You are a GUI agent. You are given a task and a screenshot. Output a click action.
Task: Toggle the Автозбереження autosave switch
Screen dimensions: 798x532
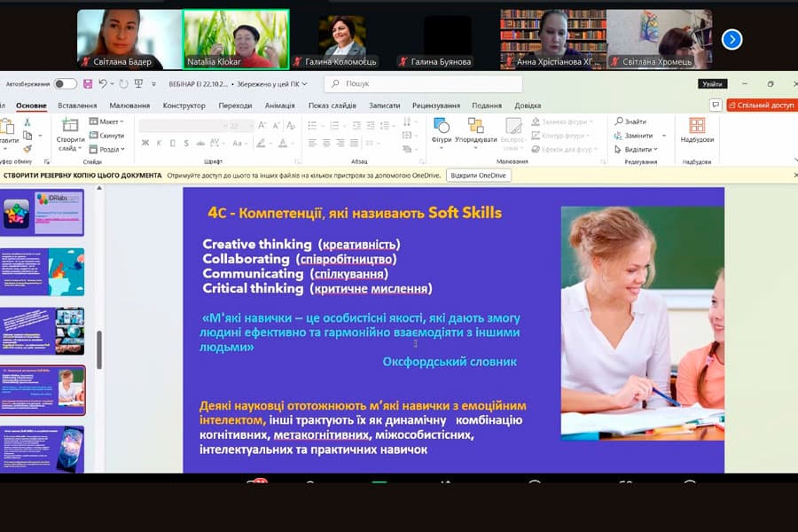[x=65, y=84]
